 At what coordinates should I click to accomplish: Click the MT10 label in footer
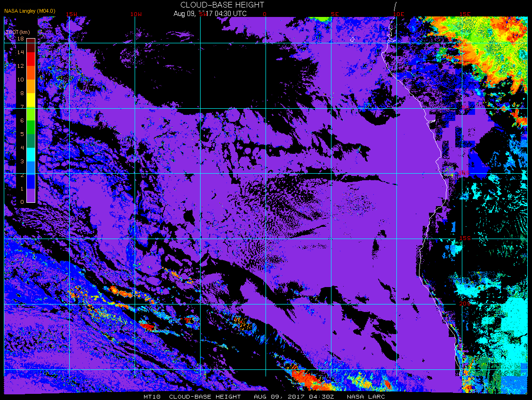coord(152,397)
